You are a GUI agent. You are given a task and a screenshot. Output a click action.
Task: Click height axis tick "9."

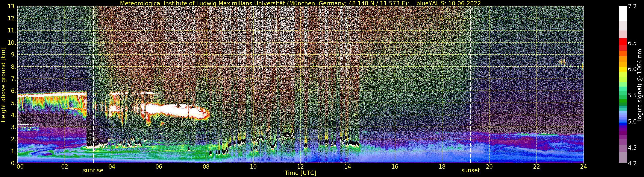(14, 55)
